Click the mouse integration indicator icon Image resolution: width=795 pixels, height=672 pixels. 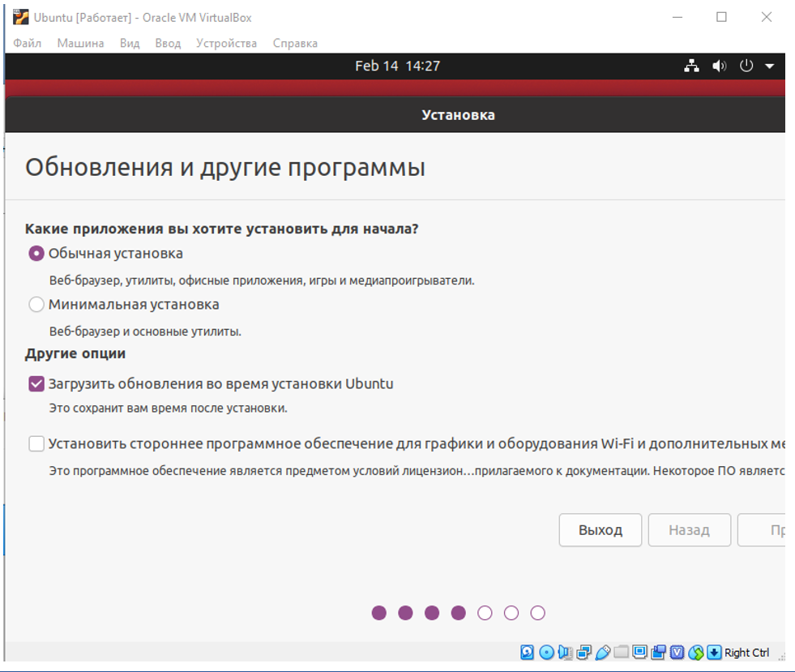[x=695, y=653]
